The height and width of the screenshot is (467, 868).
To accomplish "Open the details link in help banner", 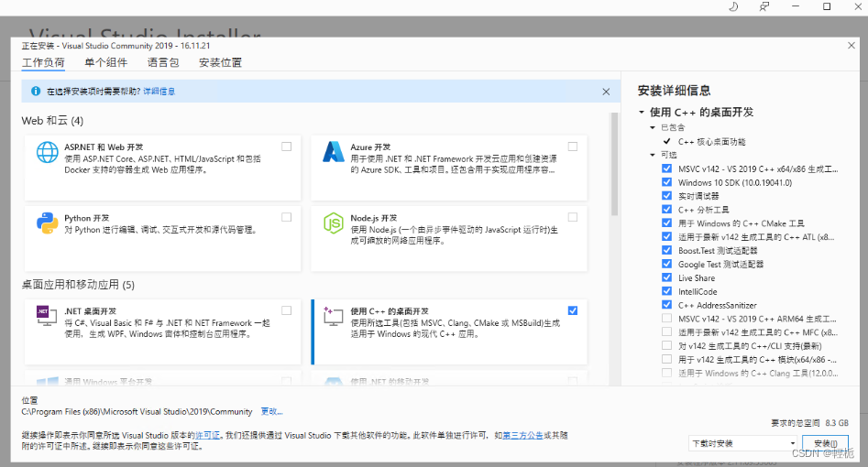I will click(159, 92).
